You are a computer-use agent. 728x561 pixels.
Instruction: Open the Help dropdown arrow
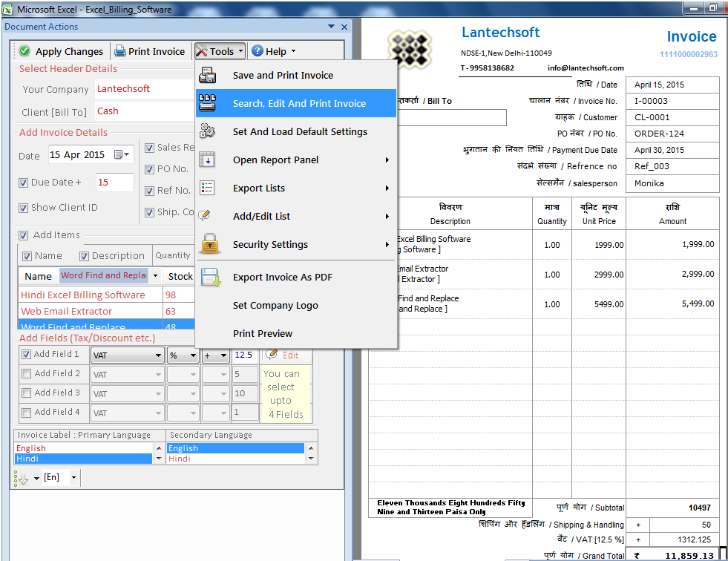point(293,51)
